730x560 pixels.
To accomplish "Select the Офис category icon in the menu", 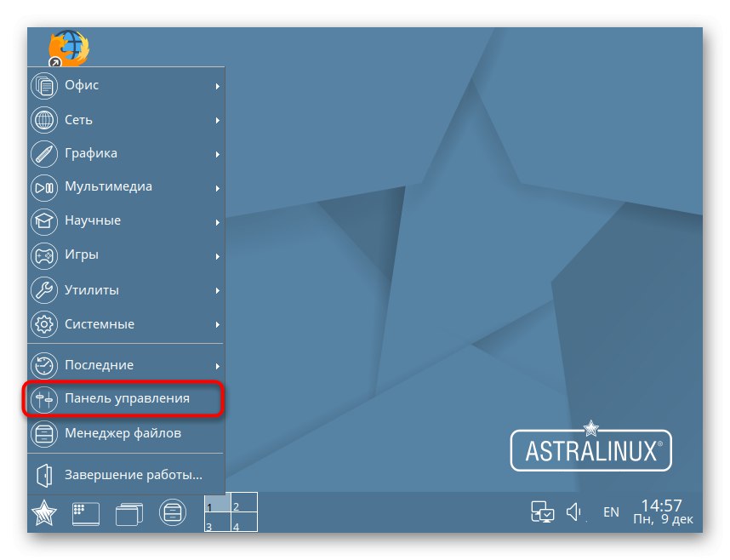I will pos(43,85).
